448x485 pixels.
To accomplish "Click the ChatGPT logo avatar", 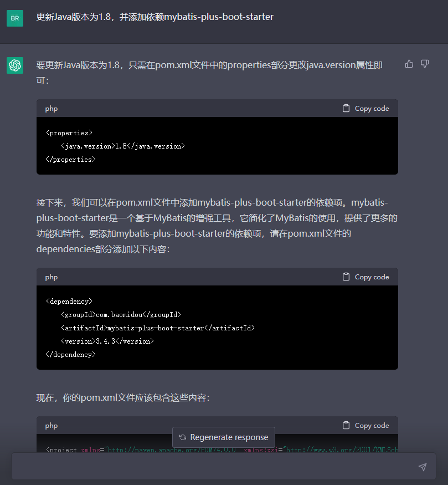I will point(15,65).
